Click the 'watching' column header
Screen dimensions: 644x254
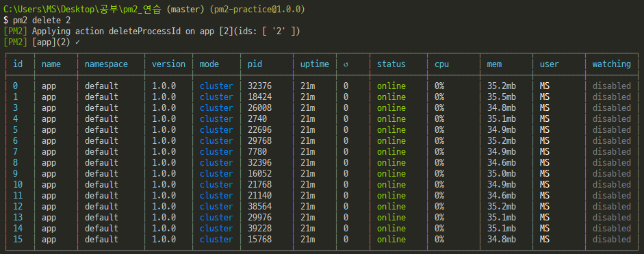point(611,64)
